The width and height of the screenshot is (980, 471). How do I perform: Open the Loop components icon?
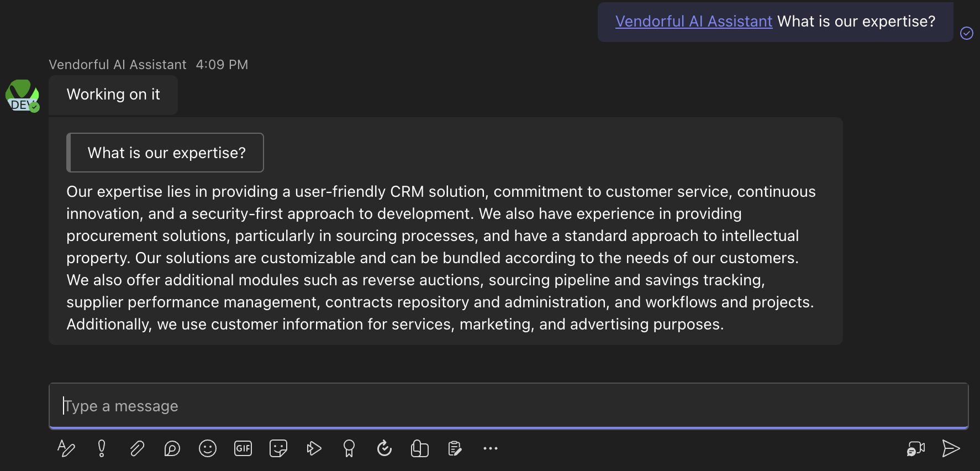click(x=172, y=448)
